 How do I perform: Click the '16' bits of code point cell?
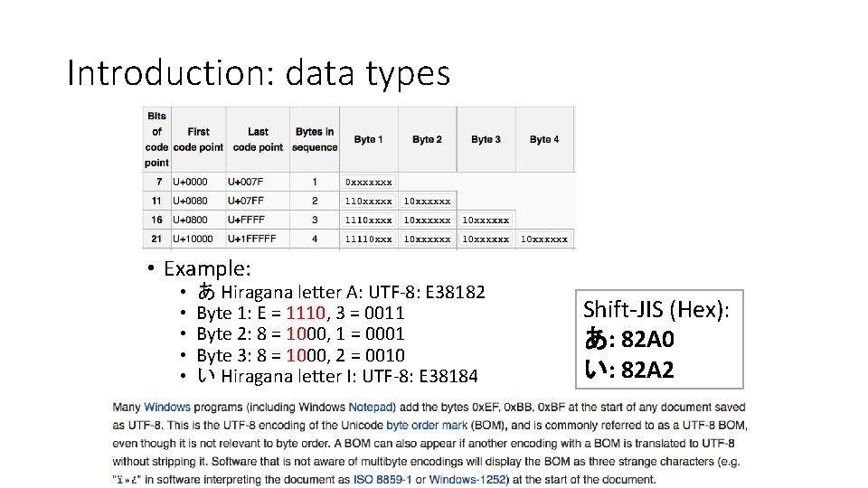[x=156, y=220]
